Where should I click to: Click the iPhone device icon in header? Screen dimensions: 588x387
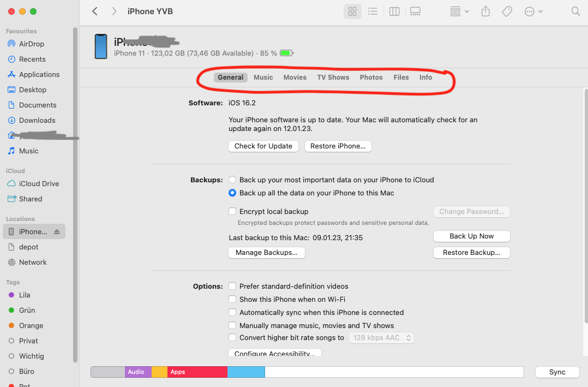[100, 46]
